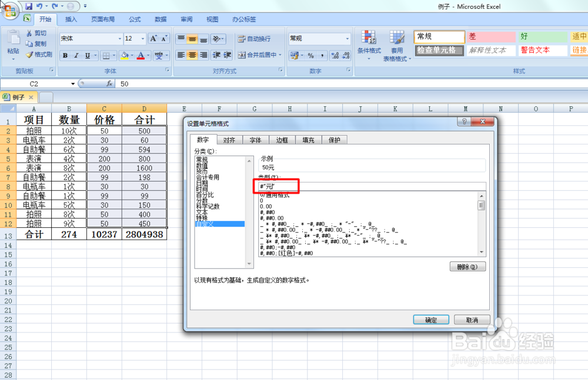The height and width of the screenshot is (380, 588).
Task: Open the number format dropdown 常规
Action: 348,39
